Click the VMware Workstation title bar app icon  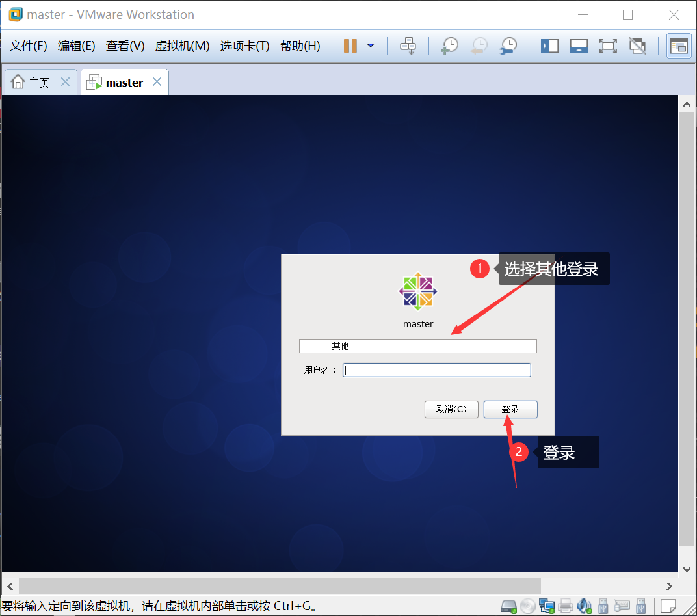(16, 14)
